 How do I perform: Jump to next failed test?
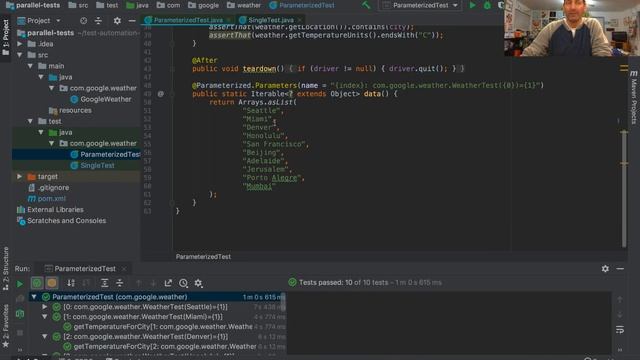click(153, 283)
